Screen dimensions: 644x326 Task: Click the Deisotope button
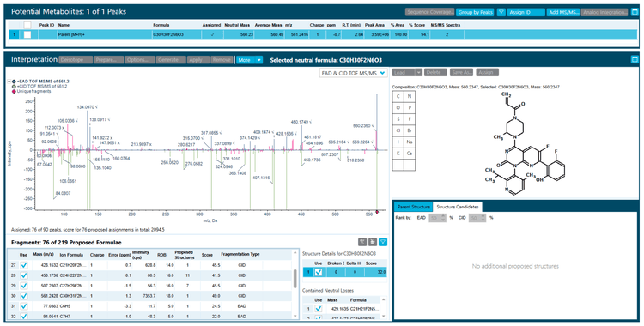point(76,60)
